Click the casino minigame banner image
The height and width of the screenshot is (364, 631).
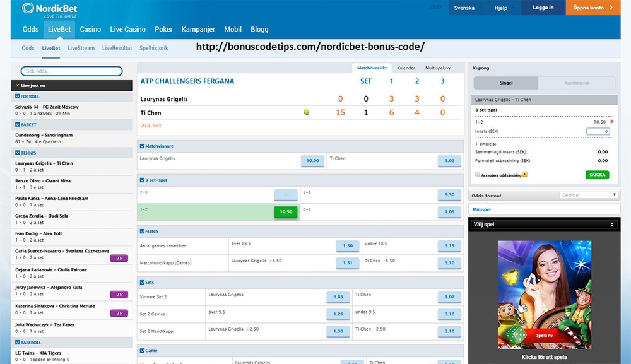[x=545, y=295]
